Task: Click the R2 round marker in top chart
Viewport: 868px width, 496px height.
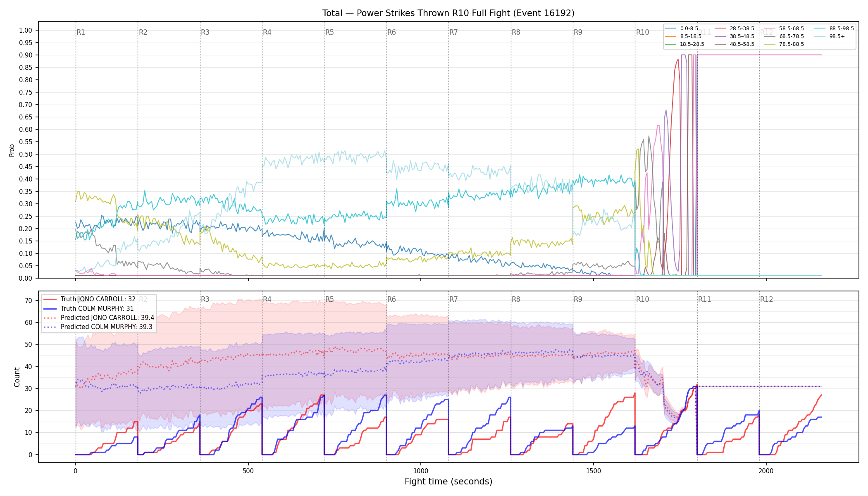Action: (143, 32)
